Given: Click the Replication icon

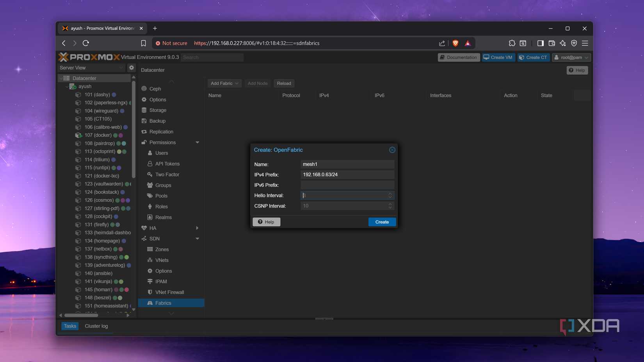Looking at the screenshot, I should pyautogui.click(x=144, y=131).
